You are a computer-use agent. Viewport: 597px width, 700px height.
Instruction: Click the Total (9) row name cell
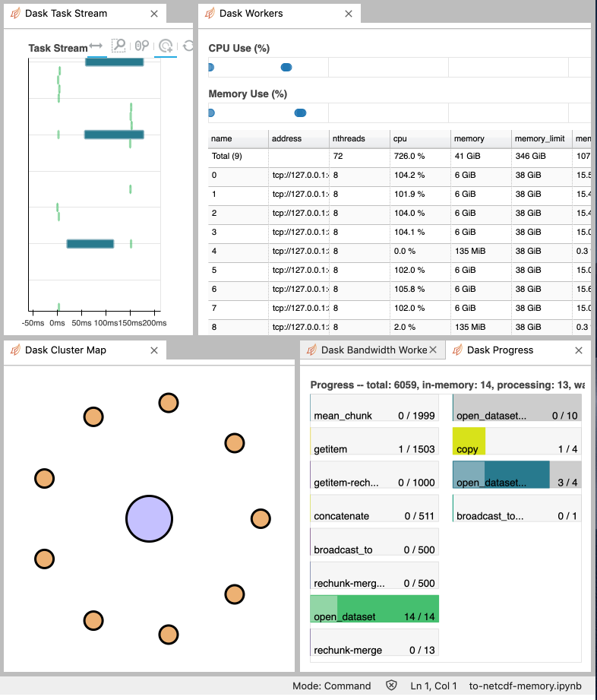[238, 157]
